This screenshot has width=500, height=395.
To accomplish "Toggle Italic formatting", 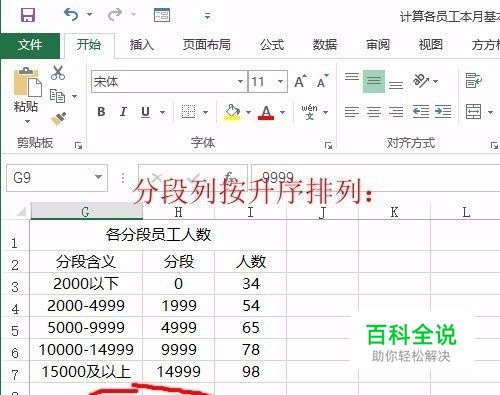I will 123,112.
